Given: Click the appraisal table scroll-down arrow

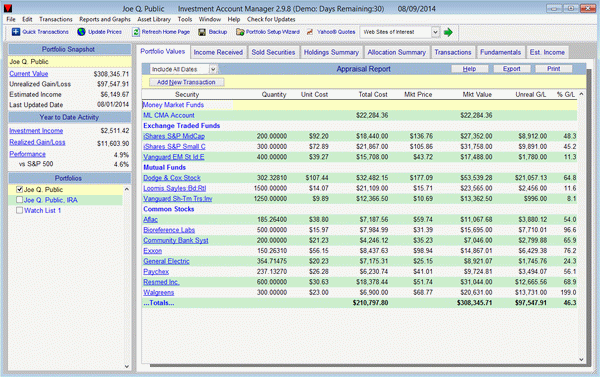Looking at the screenshot, I should pyautogui.click(x=581, y=360).
